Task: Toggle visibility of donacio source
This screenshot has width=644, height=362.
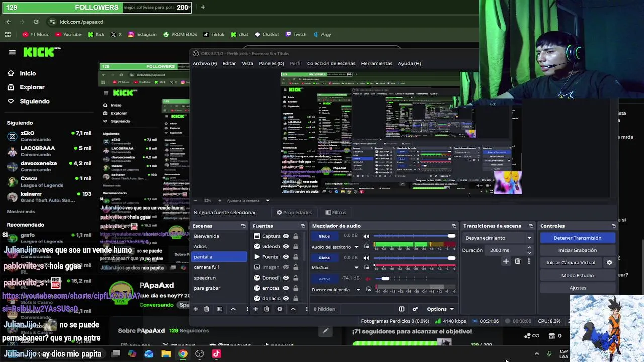Action: tap(286, 298)
